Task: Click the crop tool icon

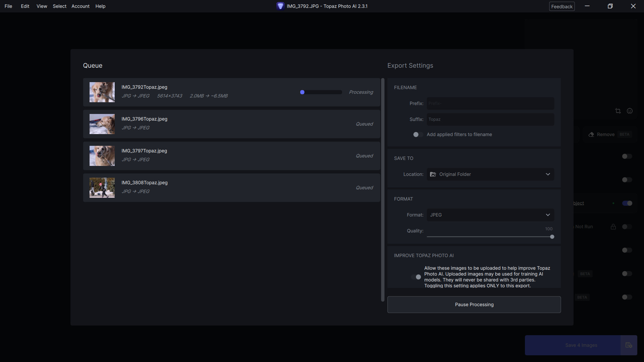Action: [x=618, y=111]
